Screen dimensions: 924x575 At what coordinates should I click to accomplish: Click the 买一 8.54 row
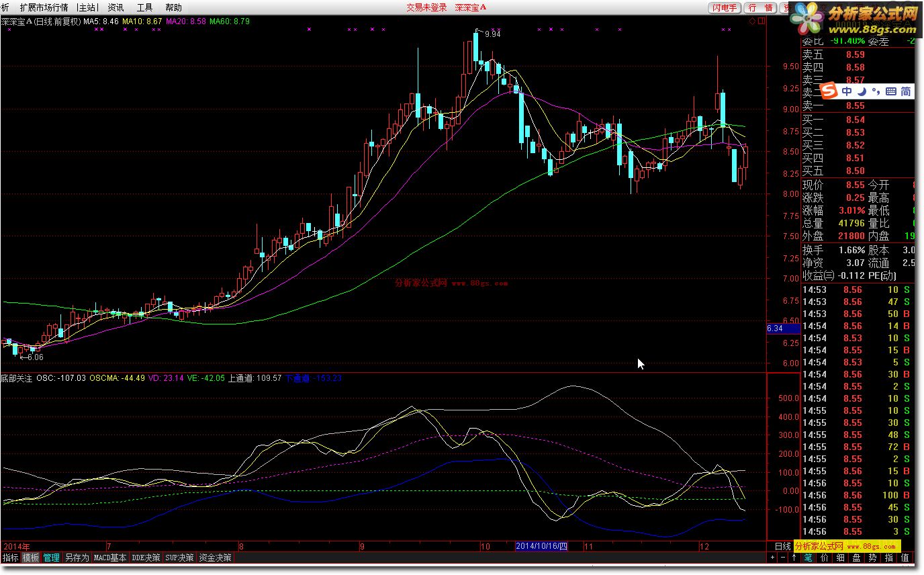click(x=858, y=120)
